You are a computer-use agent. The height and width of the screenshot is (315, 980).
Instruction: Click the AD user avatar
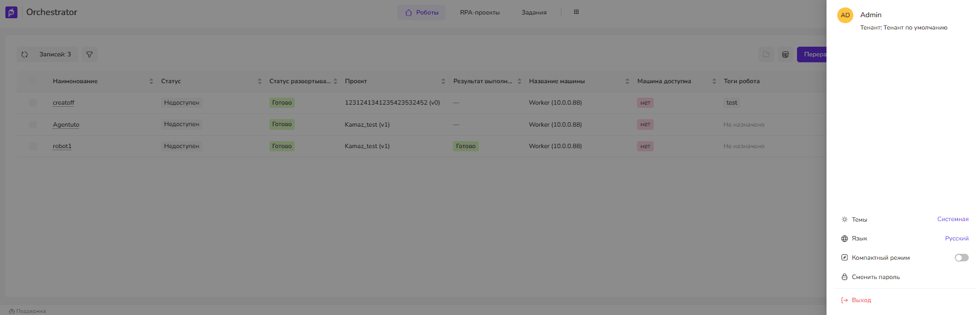pyautogui.click(x=845, y=15)
